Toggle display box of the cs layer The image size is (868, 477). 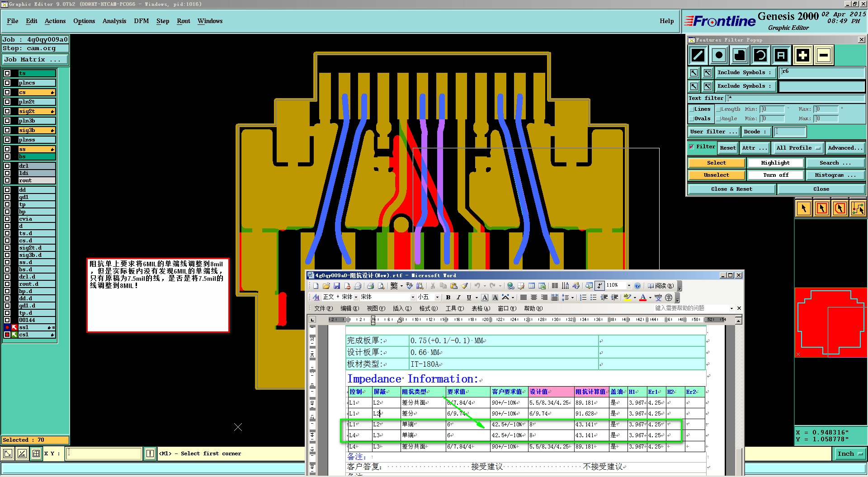pos(7,92)
